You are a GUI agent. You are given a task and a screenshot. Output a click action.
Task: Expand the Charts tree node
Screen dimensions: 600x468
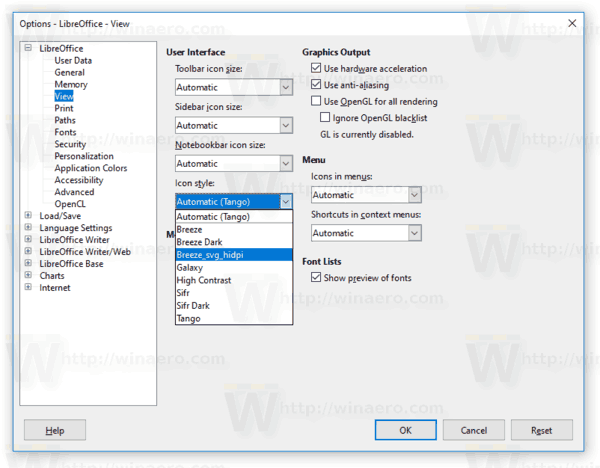tap(28, 275)
